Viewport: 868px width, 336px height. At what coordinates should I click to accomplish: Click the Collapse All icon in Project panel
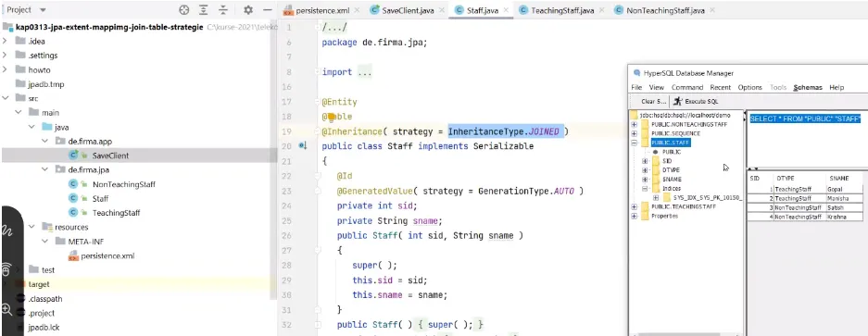click(x=223, y=10)
